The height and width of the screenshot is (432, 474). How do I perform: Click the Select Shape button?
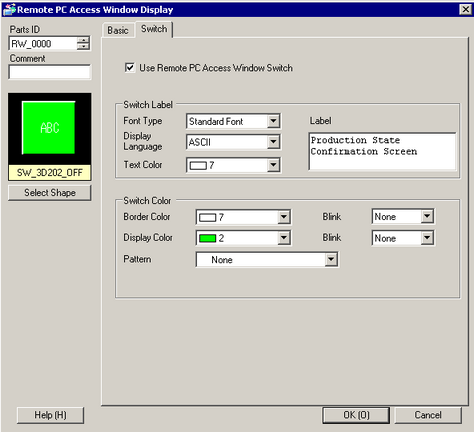coord(49,193)
